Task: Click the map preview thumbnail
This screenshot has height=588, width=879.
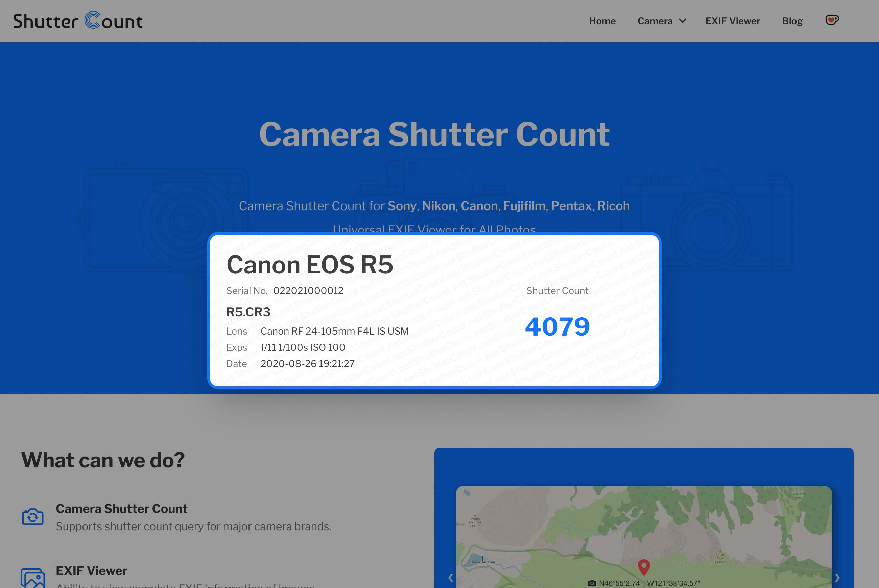Action: (x=644, y=537)
